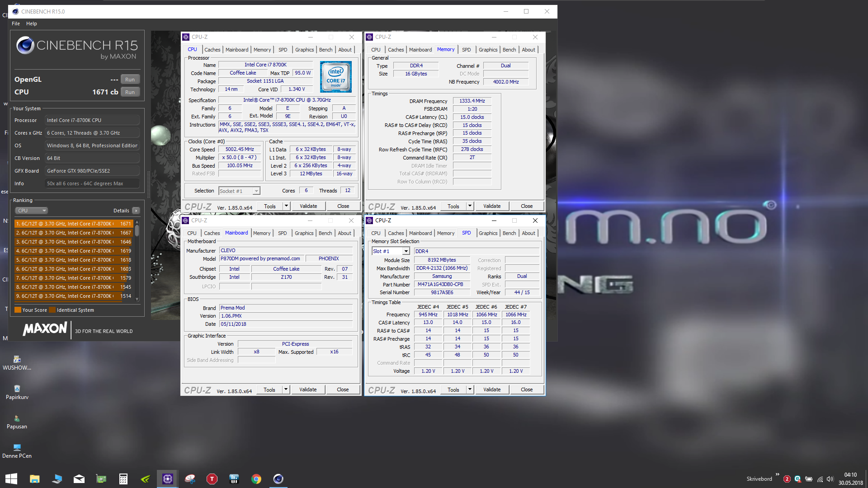Click Tools button in Mainboard tab window
This screenshot has width=868, height=488.
(269, 389)
